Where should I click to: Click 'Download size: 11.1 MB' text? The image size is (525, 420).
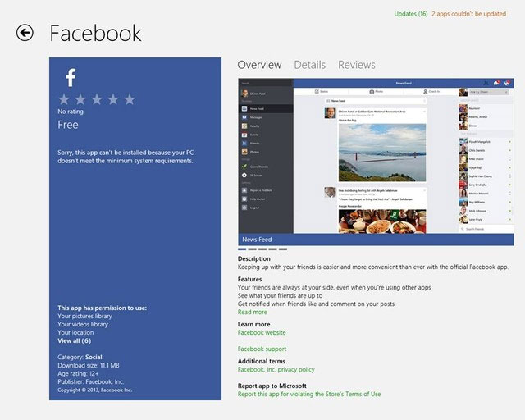click(89, 365)
